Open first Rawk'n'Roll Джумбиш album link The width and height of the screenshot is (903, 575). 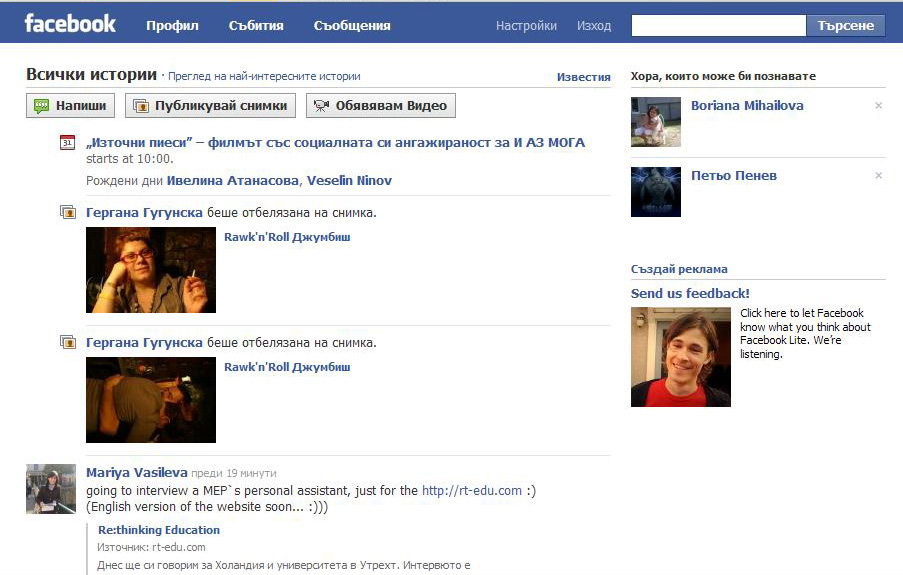(x=287, y=237)
